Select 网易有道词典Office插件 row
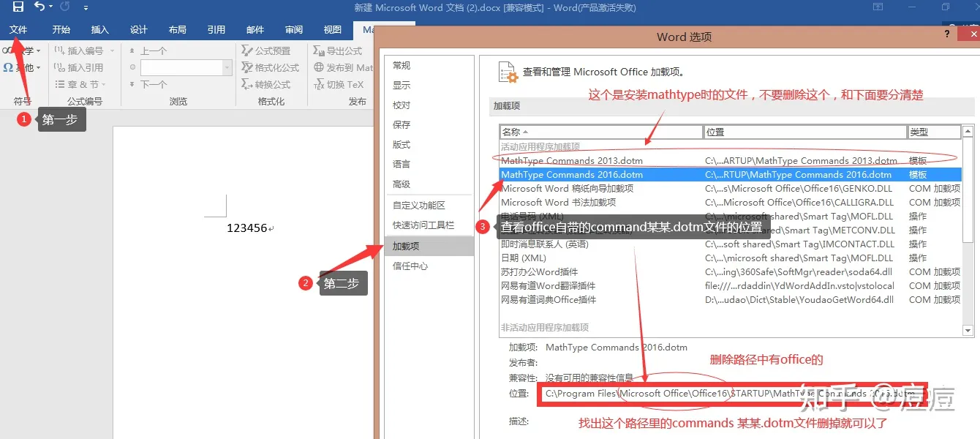980x439 pixels. pyautogui.click(x=730, y=299)
